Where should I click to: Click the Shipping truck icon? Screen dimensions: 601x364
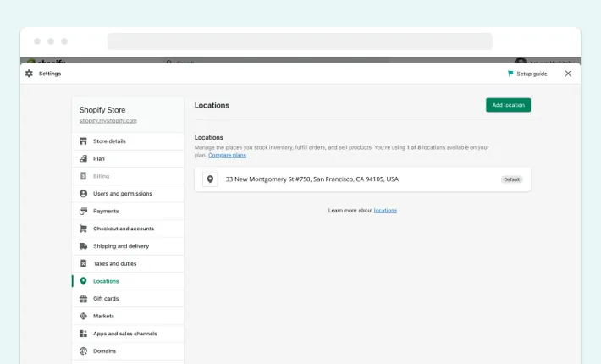pos(83,246)
